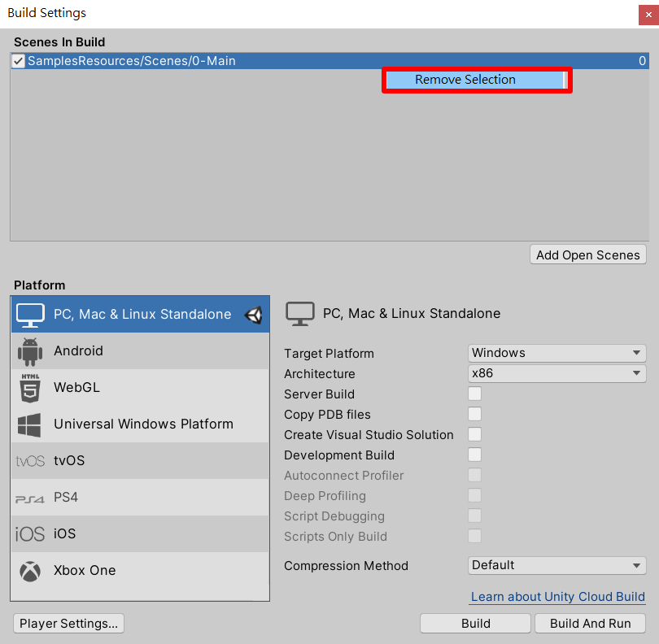
Task: Click the PC monitor icon in platform list
Action: pyautogui.click(x=30, y=315)
